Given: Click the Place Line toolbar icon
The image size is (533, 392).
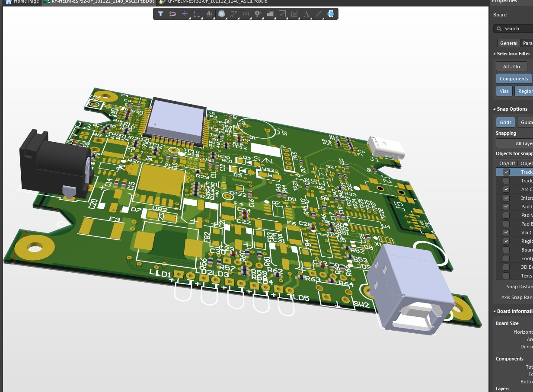Looking at the screenshot, I should coord(318,14).
